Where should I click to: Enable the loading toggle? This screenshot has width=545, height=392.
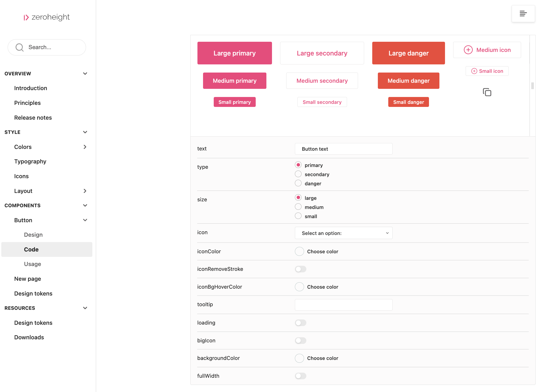pyautogui.click(x=300, y=323)
